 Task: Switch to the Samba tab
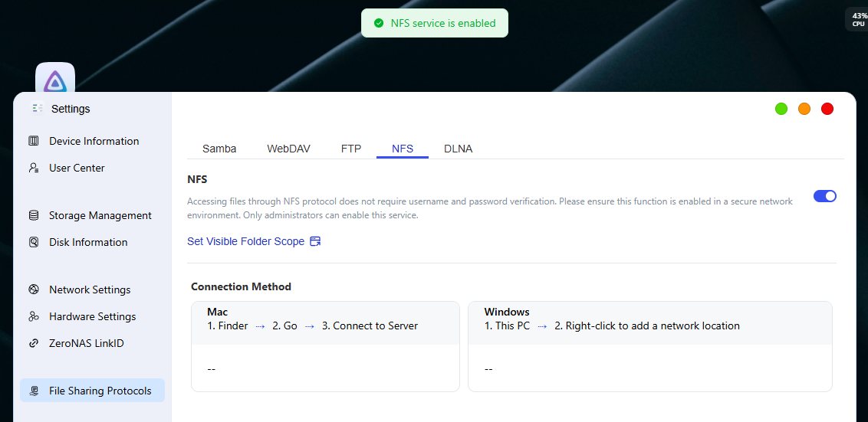tap(219, 149)
